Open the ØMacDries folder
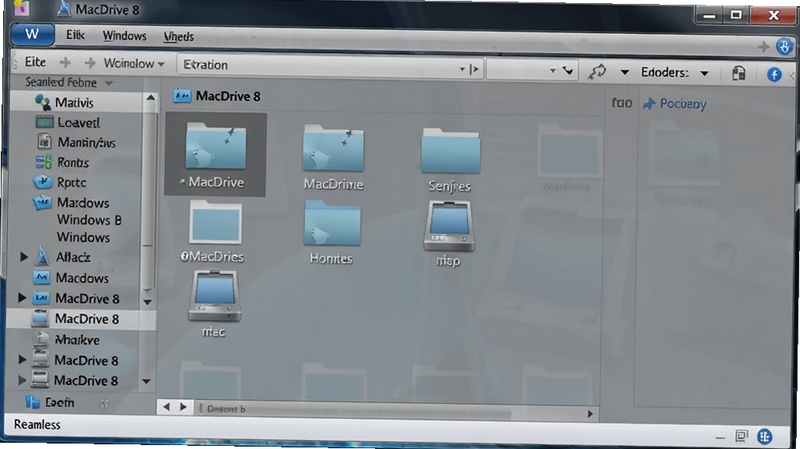 coord(214,231)
